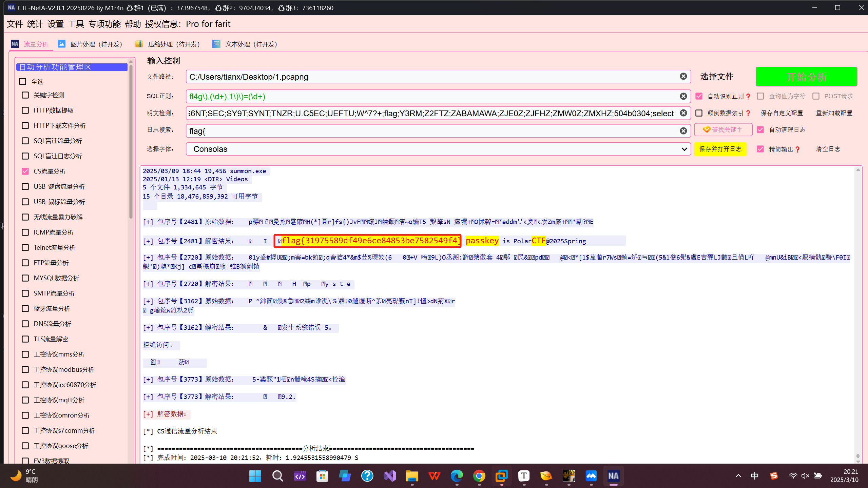Expand the Consolas font dropdown

[684, 149]
